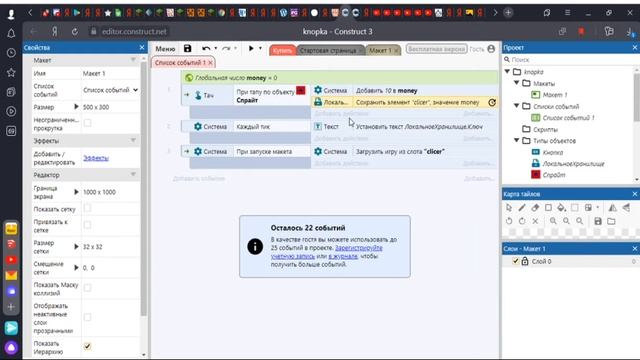Click the Купить tab button

282,50
